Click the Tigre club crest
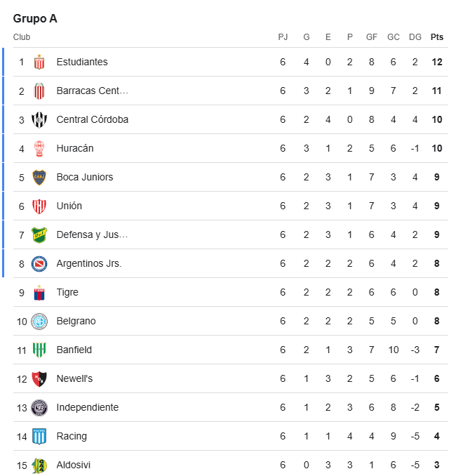 39,292
